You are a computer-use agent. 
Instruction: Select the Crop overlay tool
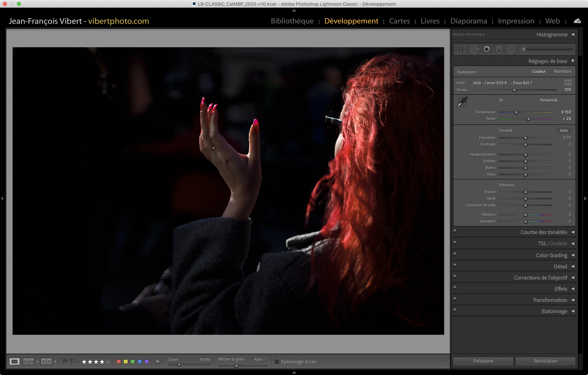tap(461, 49)
